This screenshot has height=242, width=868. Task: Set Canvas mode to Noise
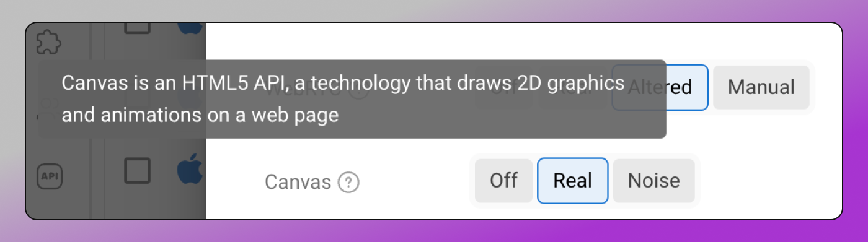click(x=653, y=181)
